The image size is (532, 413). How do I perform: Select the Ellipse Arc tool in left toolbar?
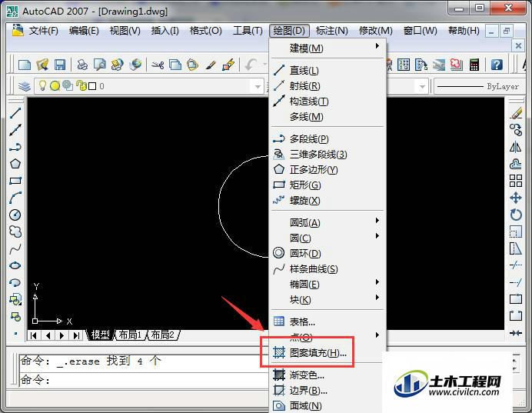pyautogui.click(x=15, y=282)
